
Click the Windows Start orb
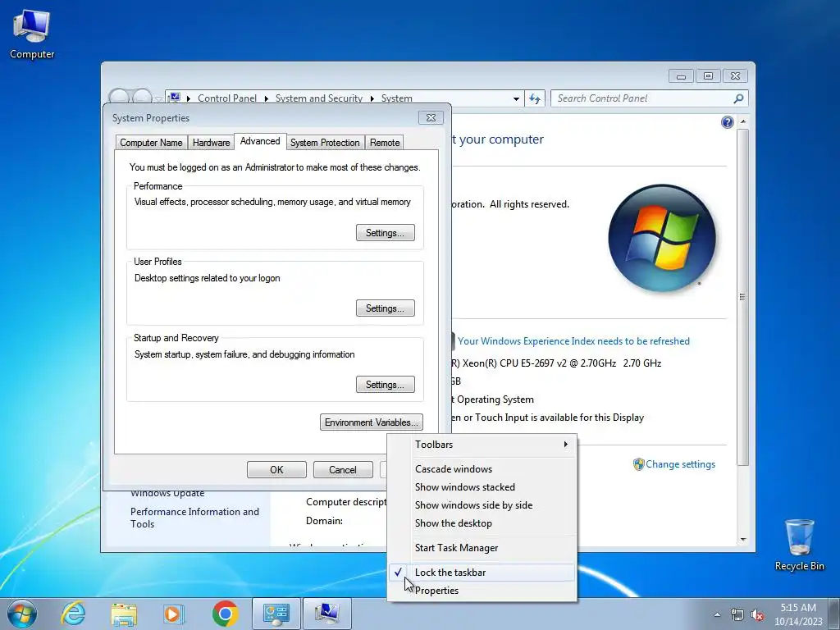click(21, 614)
